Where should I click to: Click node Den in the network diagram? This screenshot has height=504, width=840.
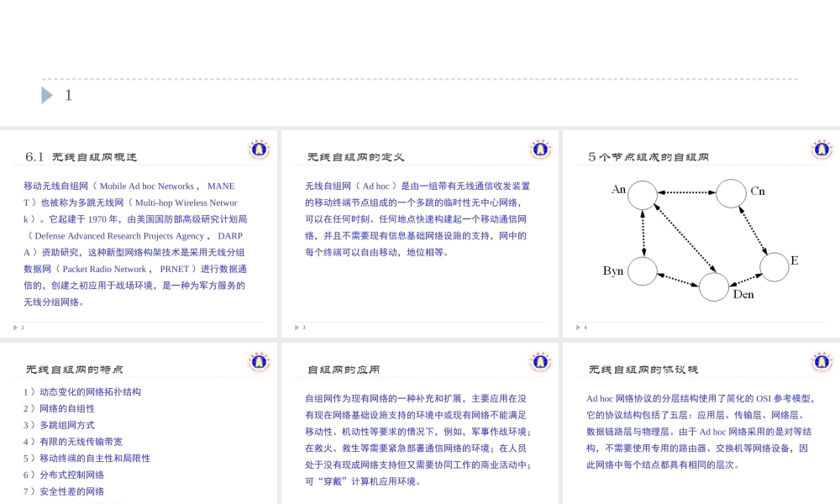coord(713,286)
